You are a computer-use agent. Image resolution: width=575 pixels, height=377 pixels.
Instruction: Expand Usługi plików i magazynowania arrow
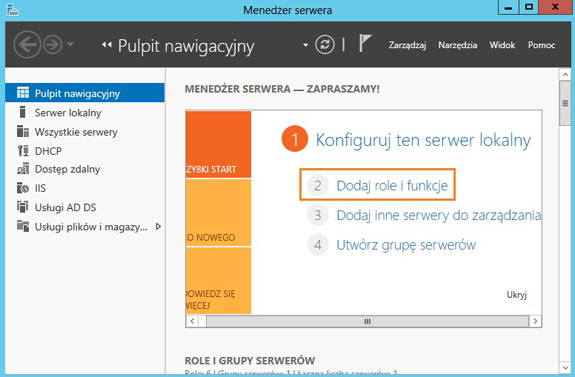(158, 226)
